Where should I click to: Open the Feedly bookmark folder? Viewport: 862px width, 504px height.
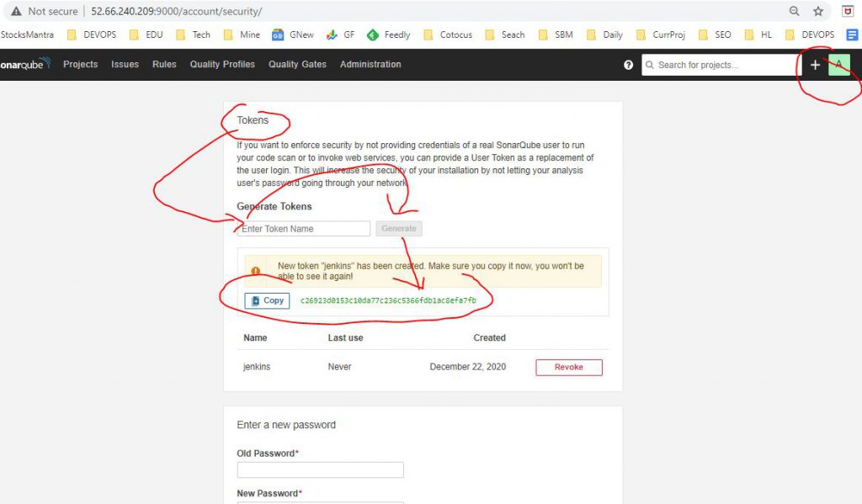tap(390, 34)
